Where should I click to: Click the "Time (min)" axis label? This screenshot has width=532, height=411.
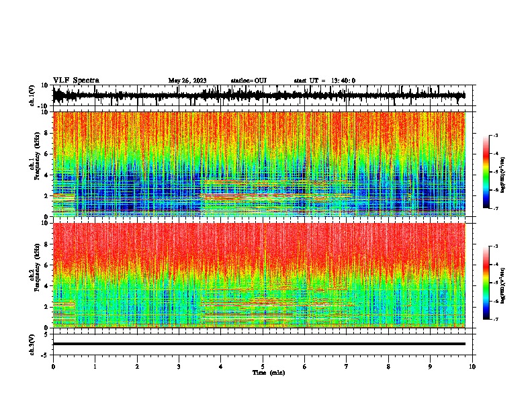pyautogui.click(x=269, y=373)
